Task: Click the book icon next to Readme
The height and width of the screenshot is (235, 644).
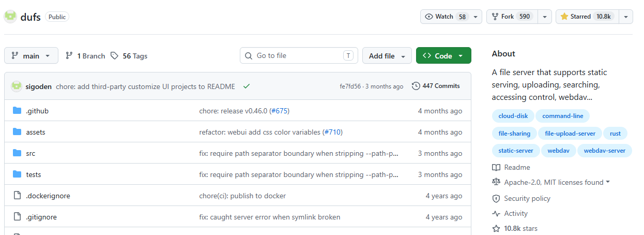Action: tap(496, 167)
